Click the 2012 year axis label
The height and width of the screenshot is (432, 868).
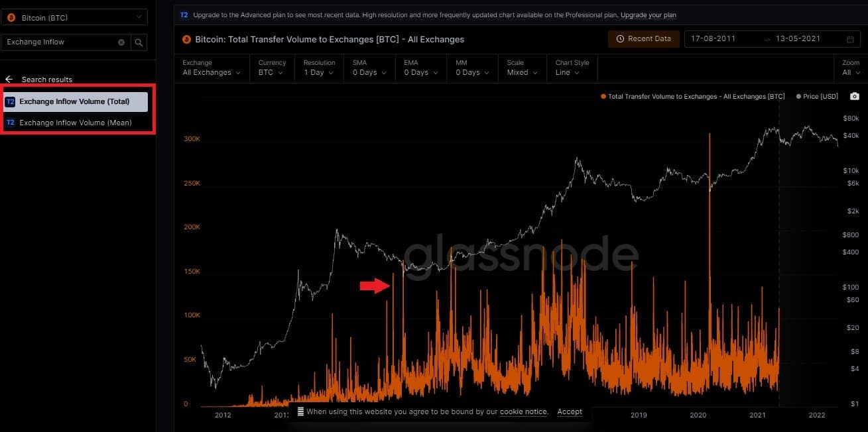coord(223,415)
